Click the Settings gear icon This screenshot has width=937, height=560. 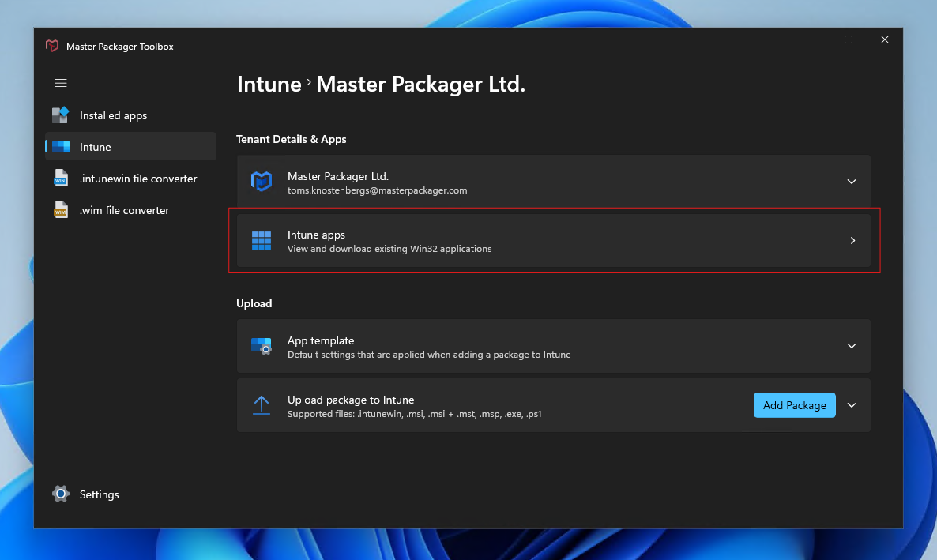[60, 494]
